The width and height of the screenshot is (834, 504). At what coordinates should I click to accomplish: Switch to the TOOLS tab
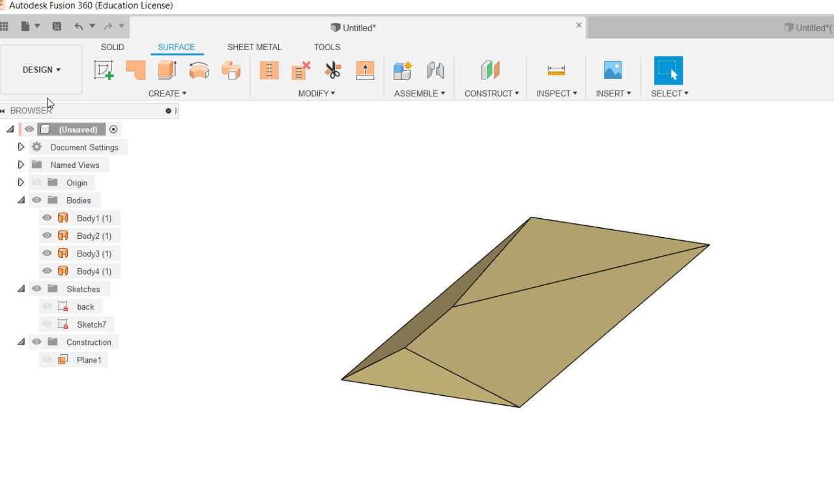tap(327, 48)
